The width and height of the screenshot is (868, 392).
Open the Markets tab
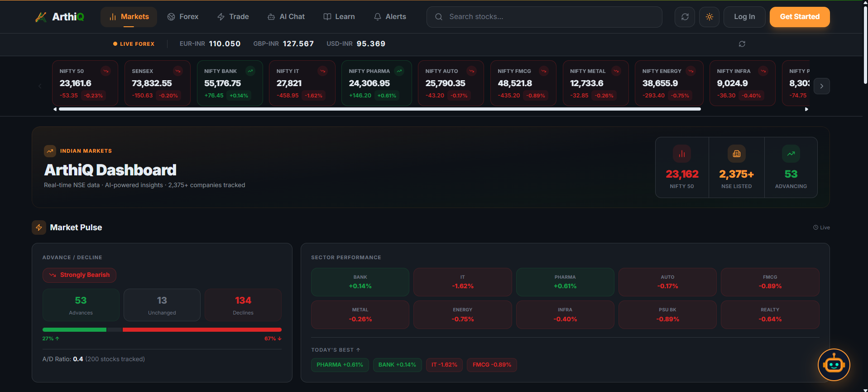[129, 17]
